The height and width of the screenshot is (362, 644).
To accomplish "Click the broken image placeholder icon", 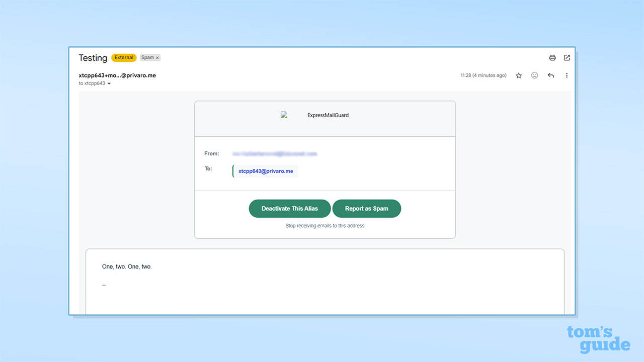I will (x=284, y=115).
